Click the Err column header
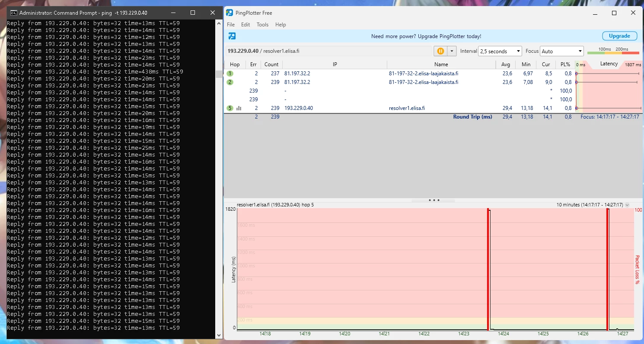The image size is (644, 344). [x=253, y=64]
